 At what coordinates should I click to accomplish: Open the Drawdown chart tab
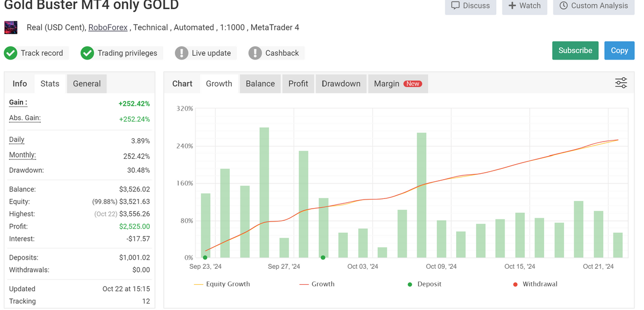[341, 84]
